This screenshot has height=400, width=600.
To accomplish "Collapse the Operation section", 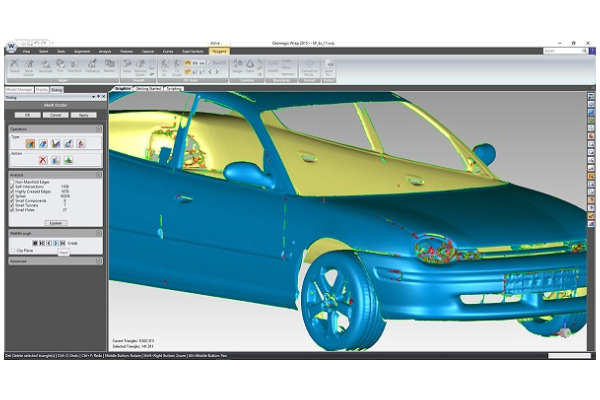I will tap(99, 129).
